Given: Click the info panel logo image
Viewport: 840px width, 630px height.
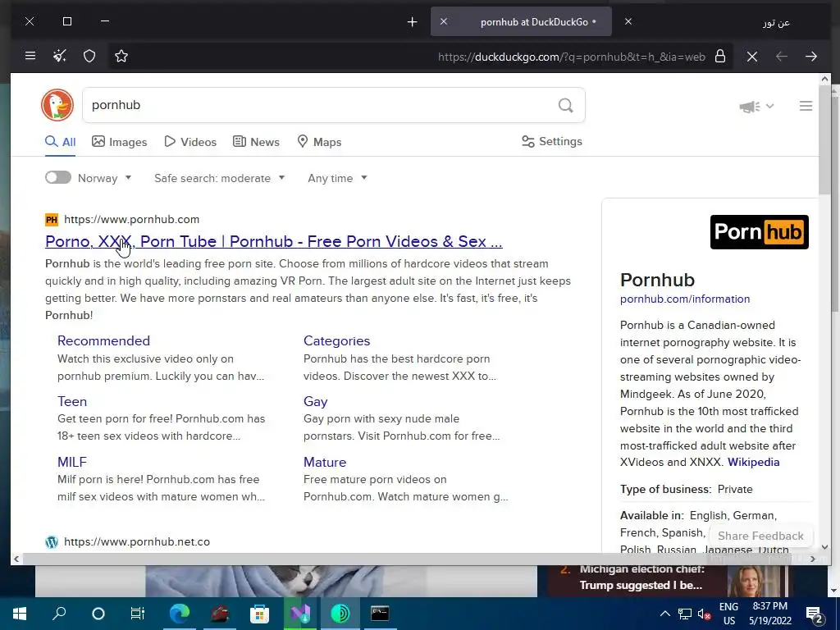Looking at the screenshot, I should [x=759, y=232].
